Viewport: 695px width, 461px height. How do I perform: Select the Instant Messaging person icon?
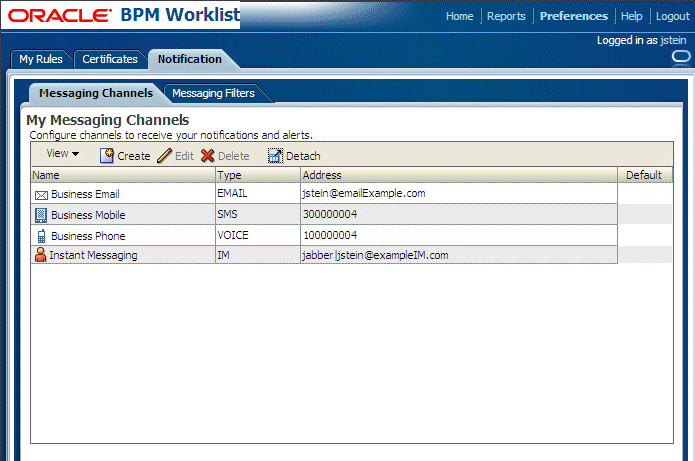(x=40, y=255)
